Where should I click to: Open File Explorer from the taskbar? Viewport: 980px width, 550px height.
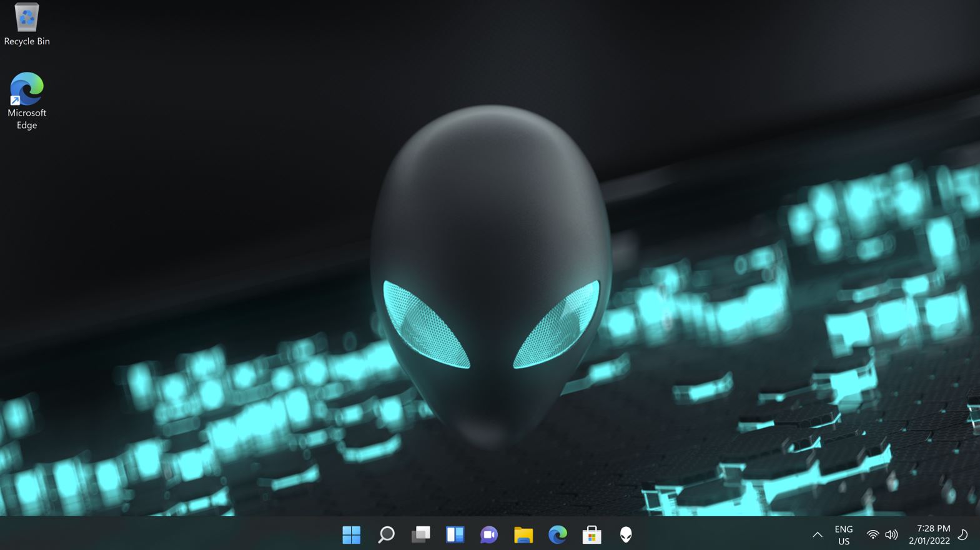pos(523,534)
